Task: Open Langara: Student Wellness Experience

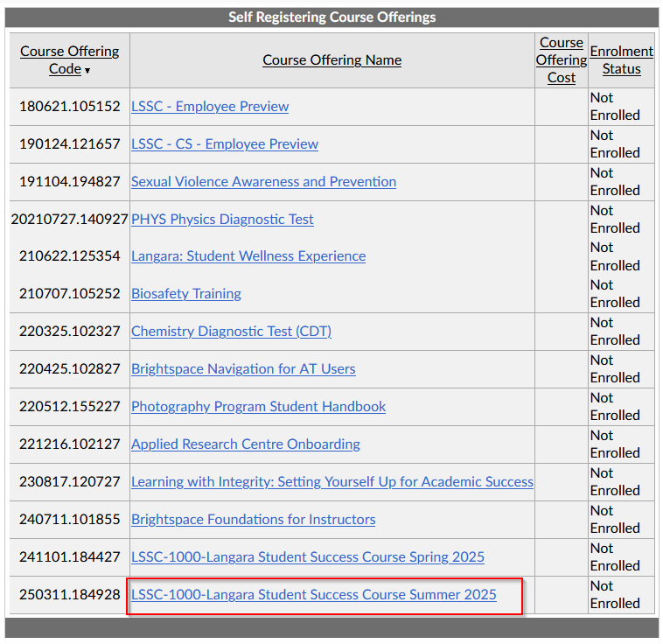Action: tap(248, 256)
